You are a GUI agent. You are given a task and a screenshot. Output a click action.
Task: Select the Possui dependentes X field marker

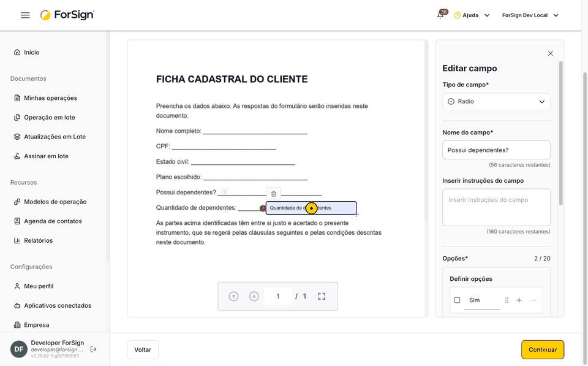point(225,193)
